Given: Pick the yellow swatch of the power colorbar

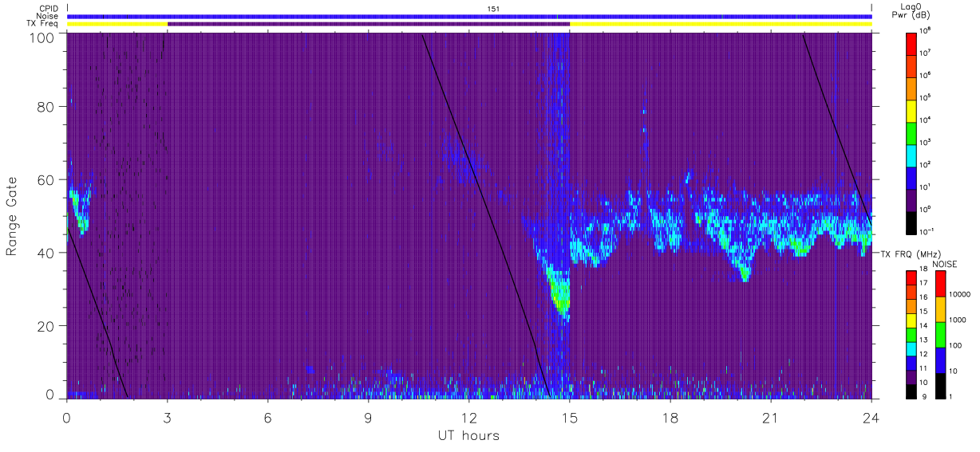Looking at the screenshot, I should (912, 110).
